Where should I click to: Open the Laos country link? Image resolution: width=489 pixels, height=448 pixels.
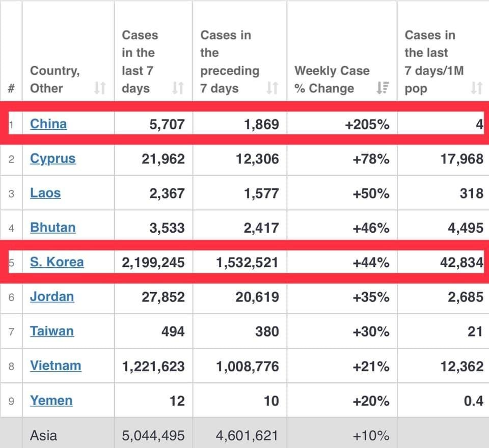click(x=45, y=193)
